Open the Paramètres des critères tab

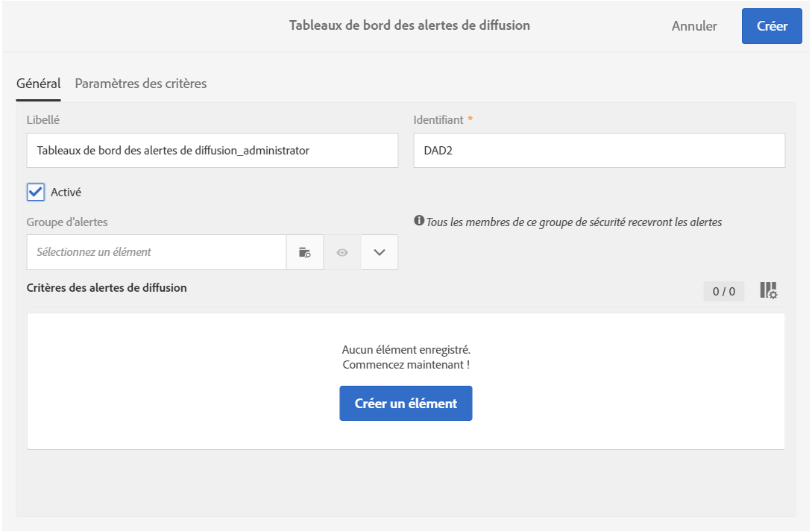pyautogui.click(x=141, y=84)
